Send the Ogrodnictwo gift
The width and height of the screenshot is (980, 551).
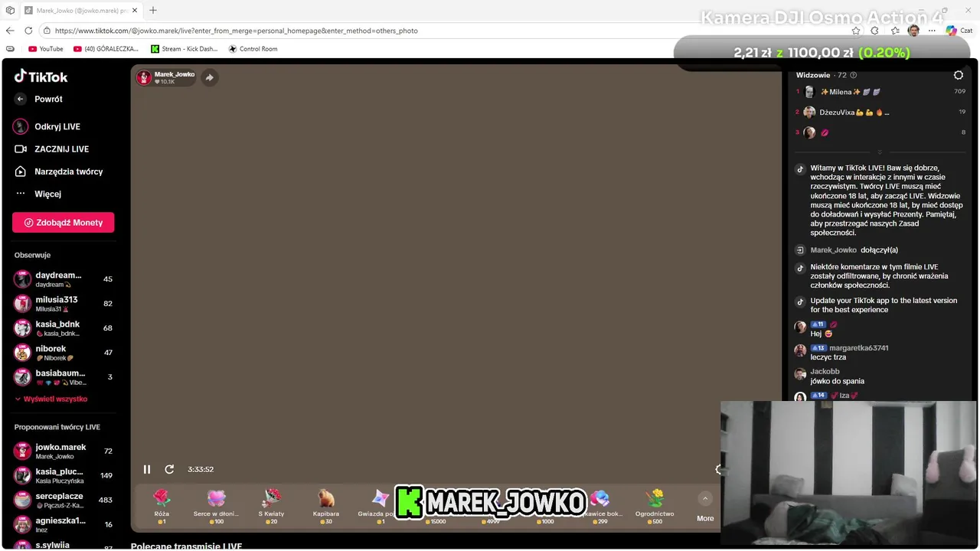point(655,506)
